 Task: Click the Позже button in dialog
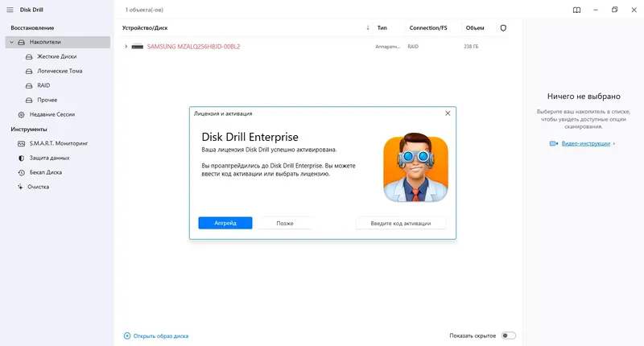(285, 223)
